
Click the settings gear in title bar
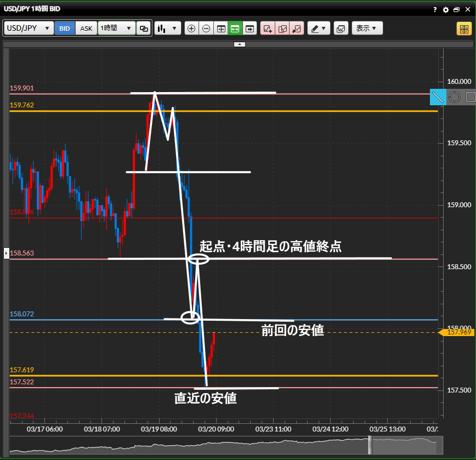pos(445,10)
